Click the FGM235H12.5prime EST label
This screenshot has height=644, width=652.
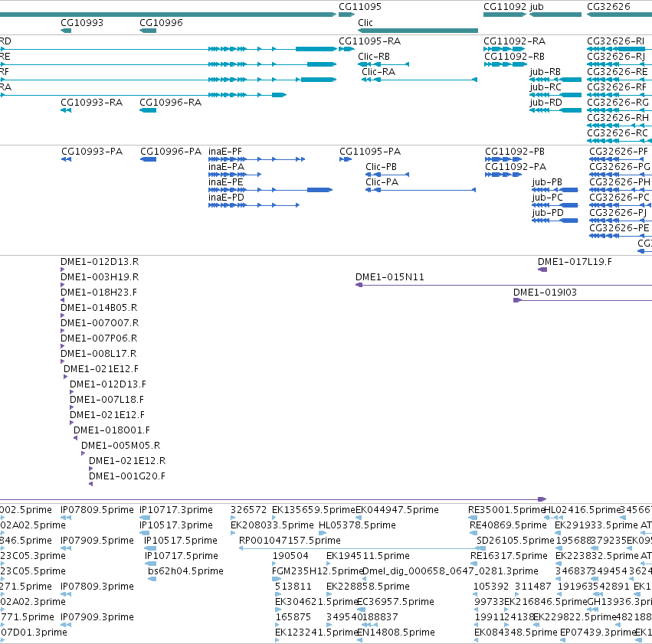click(318, 571)
